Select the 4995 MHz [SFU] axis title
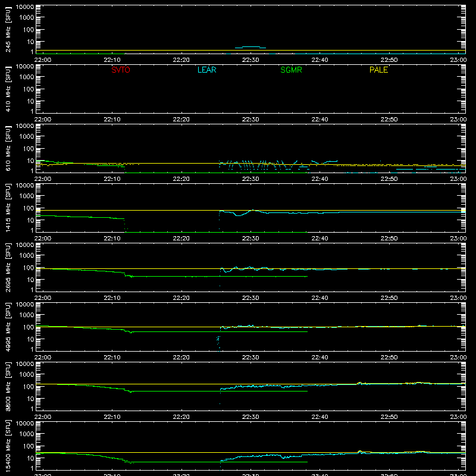The height and width of the screenshot is (476, 476). point(8,328)
